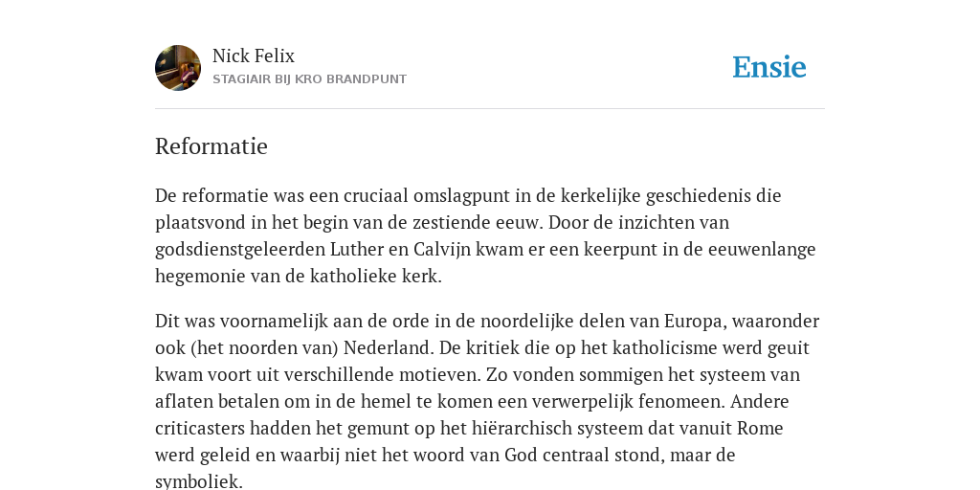980x490 pixels.
Task: Click the word 'Rome' in the paragraph
Action: [x=760, y=428]
